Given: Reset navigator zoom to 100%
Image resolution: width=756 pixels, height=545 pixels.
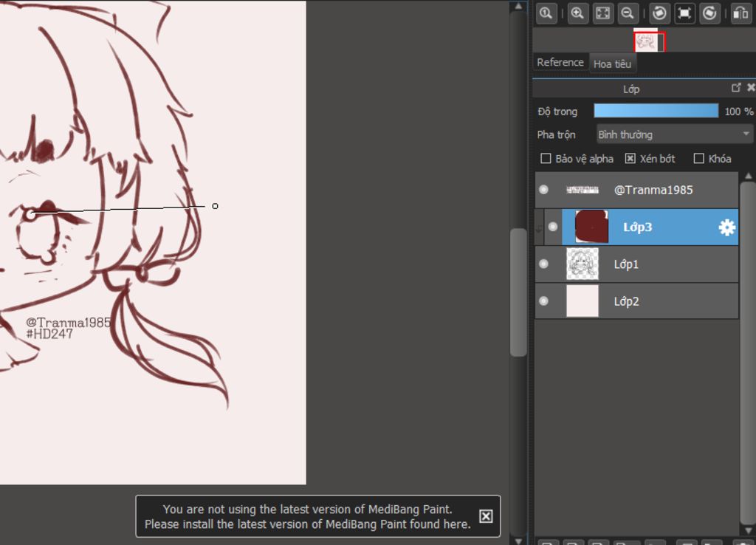Looking at the screenshot, I should pyautogui.click(x=546, y=13).
